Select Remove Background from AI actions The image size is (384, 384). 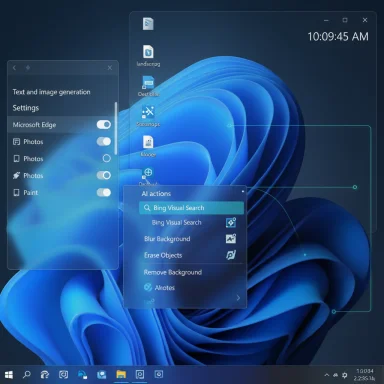173,272
